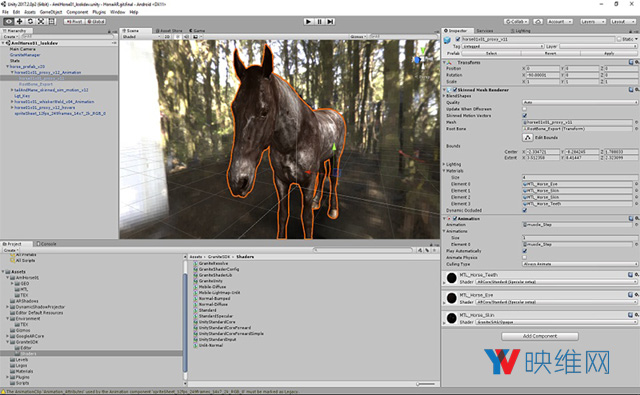This screenshot has width=640, height=395.
Task: Pick object for Root Bone field
Action: [x=636, y=129]
